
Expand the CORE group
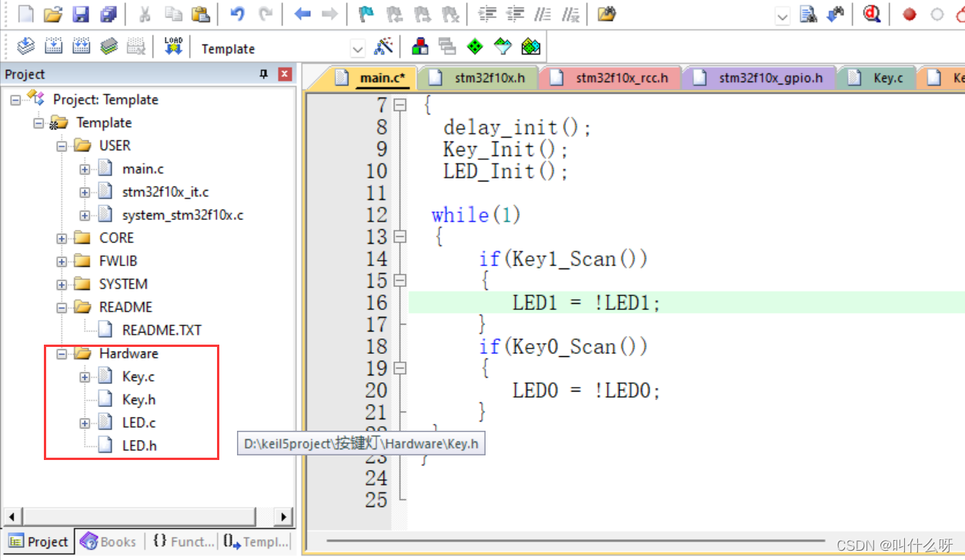(x=62, y=238)
